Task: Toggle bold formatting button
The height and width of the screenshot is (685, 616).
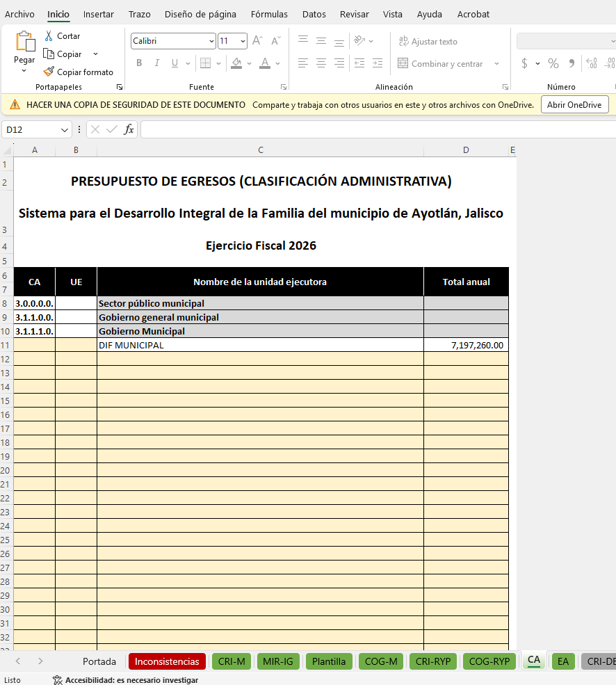Action: point(139,63)
